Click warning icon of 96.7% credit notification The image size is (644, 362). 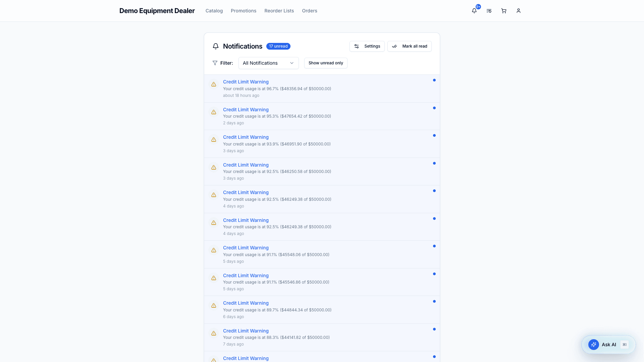coord(214,84)
